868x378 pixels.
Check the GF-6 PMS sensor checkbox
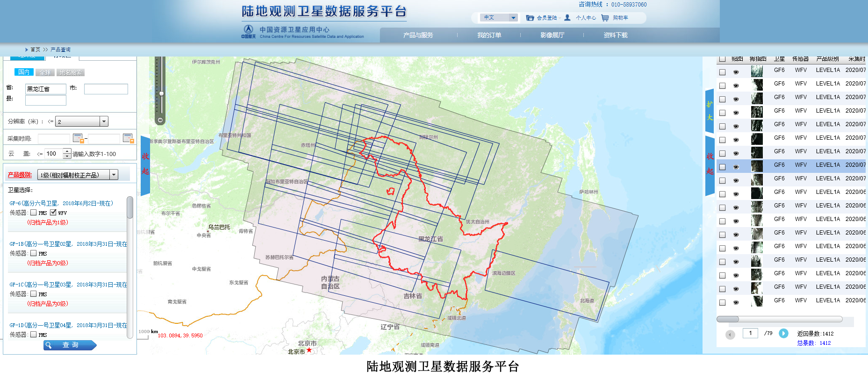34,213
